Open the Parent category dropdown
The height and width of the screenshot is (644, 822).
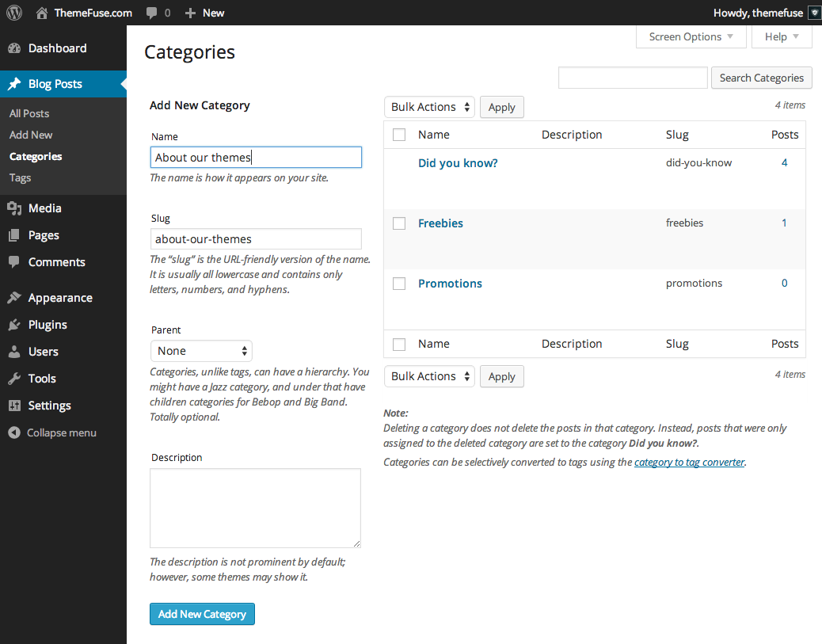tap(201, 351)
